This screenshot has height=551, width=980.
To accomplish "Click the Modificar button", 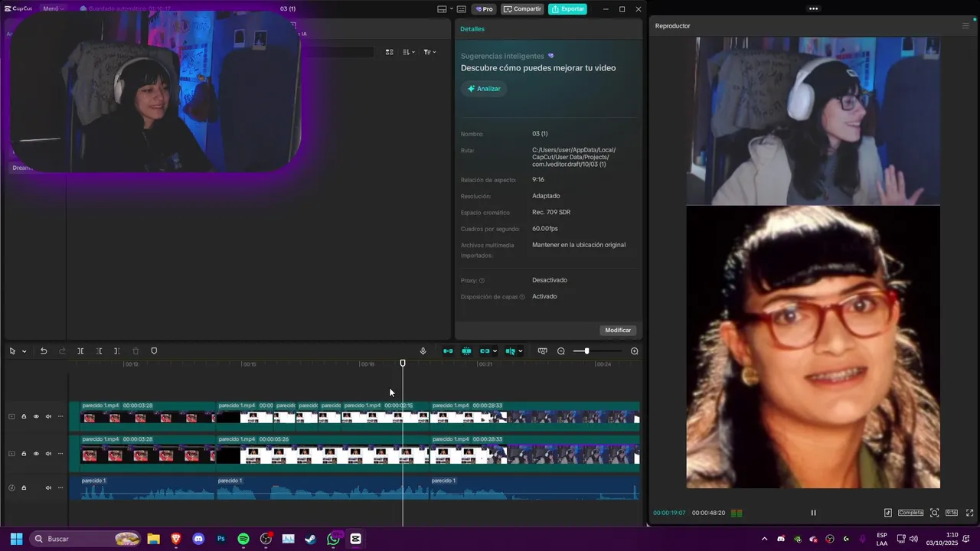I will tap(618, 331).
